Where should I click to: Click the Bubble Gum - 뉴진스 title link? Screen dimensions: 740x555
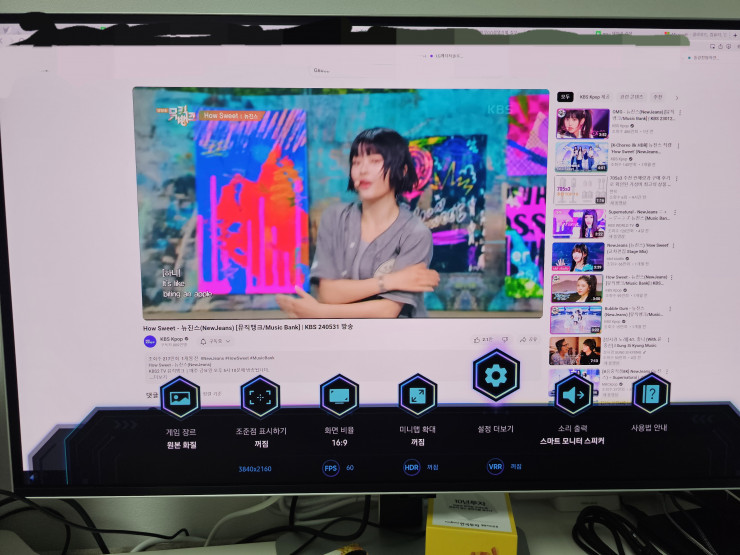(x=633, y=311)
